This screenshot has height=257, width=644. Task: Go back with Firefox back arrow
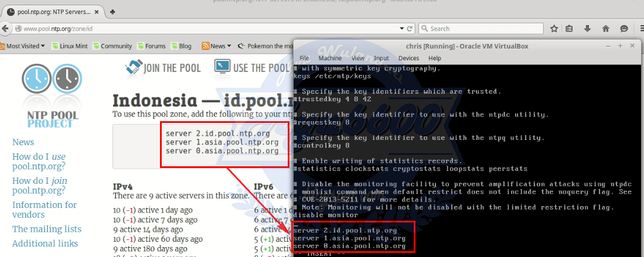5,29
